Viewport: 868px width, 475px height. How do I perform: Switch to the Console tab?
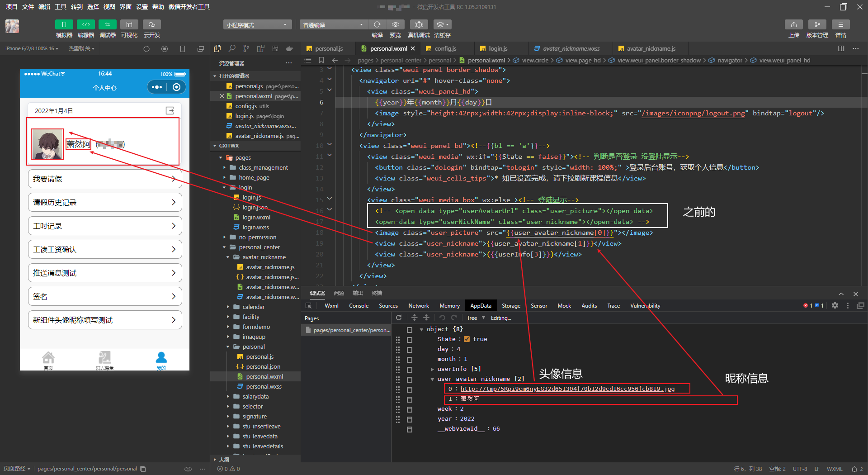[359, 306]
